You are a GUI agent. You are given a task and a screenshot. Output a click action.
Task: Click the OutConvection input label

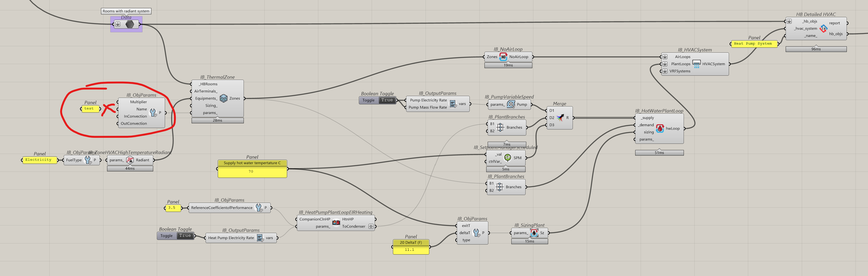[134, 124]
